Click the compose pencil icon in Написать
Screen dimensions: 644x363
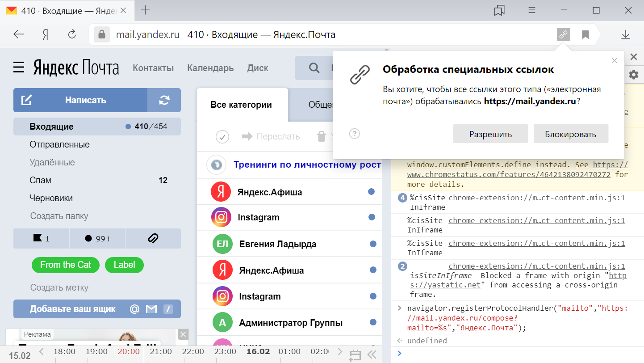pos(27,100)
